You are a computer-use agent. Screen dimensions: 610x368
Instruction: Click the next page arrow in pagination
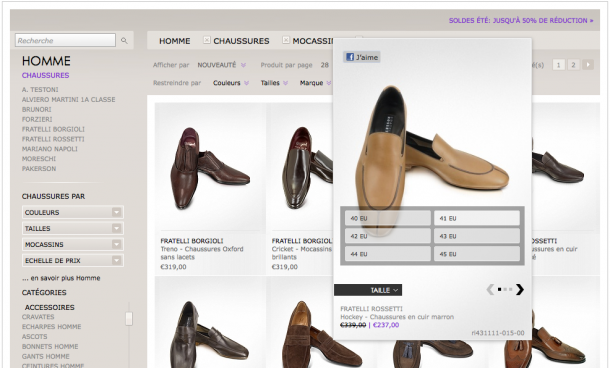pyautogui.click(x=588, y=65)
